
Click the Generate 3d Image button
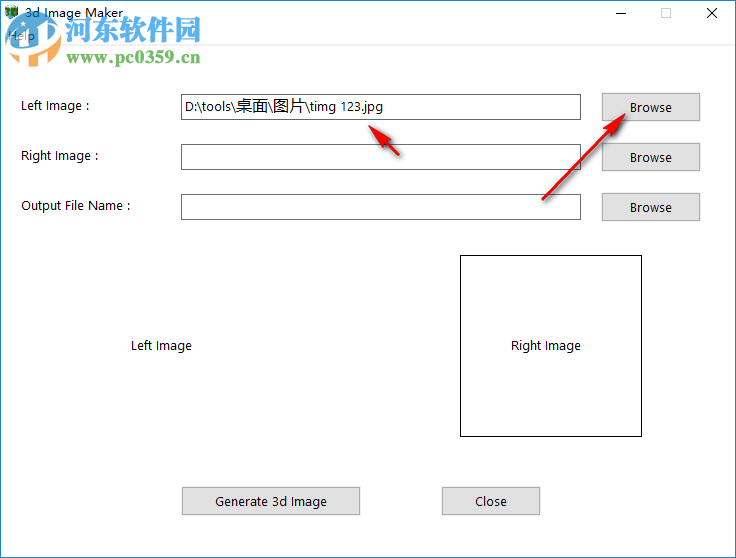point(271,501)
